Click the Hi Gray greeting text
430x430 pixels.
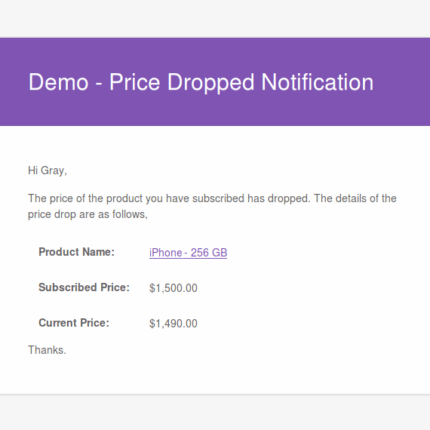pos(47,171)
